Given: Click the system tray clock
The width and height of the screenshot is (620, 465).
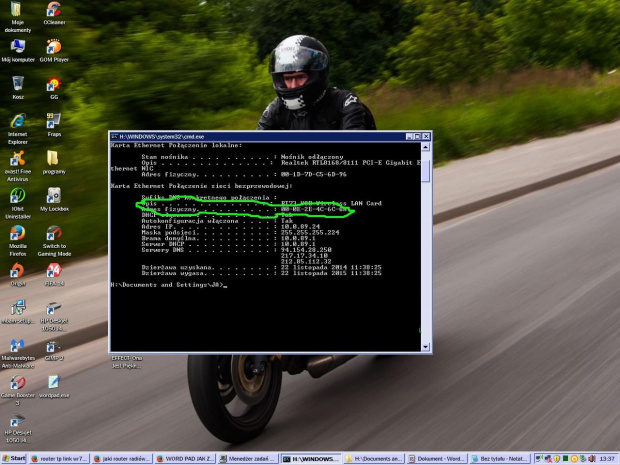Looking at the screenshot, I should point(607,458).
